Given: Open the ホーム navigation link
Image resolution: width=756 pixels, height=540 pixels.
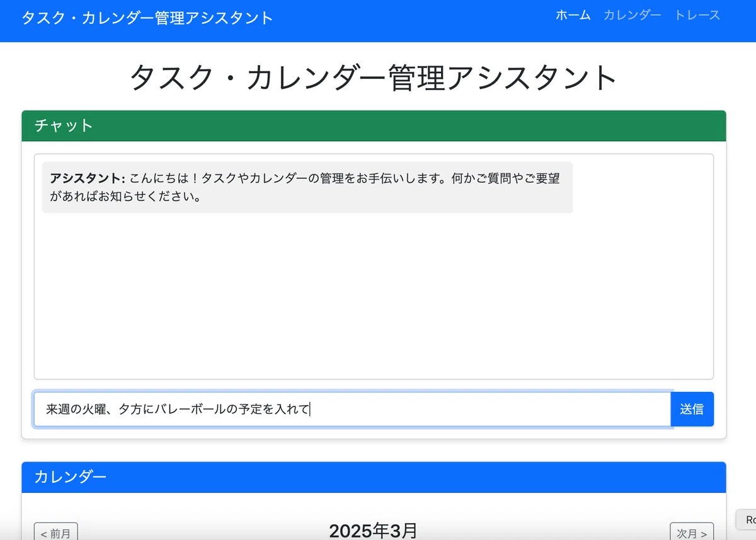Looking at the screenshot, I should click(573, 16).
